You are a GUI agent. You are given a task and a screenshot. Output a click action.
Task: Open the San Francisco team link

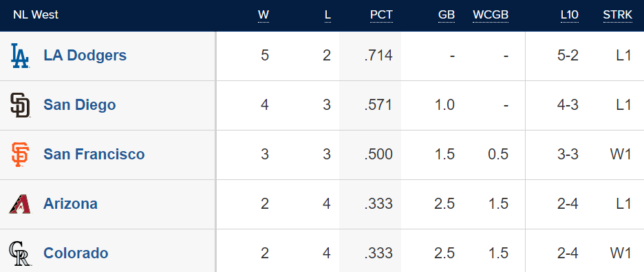click(94, 155)
